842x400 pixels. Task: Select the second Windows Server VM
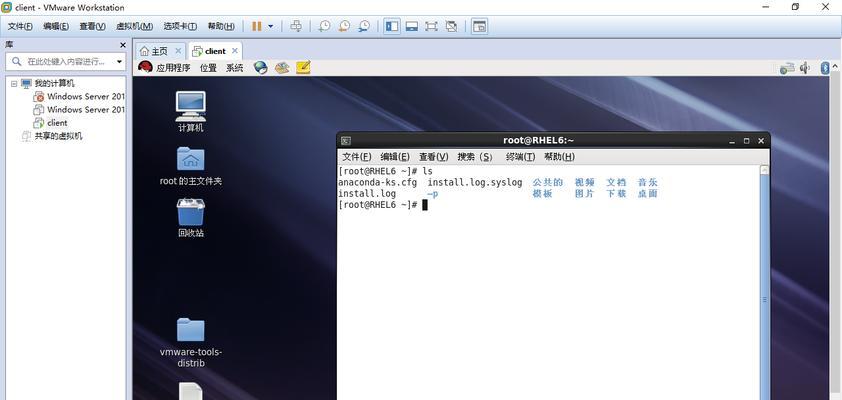(x=85, y=110)
